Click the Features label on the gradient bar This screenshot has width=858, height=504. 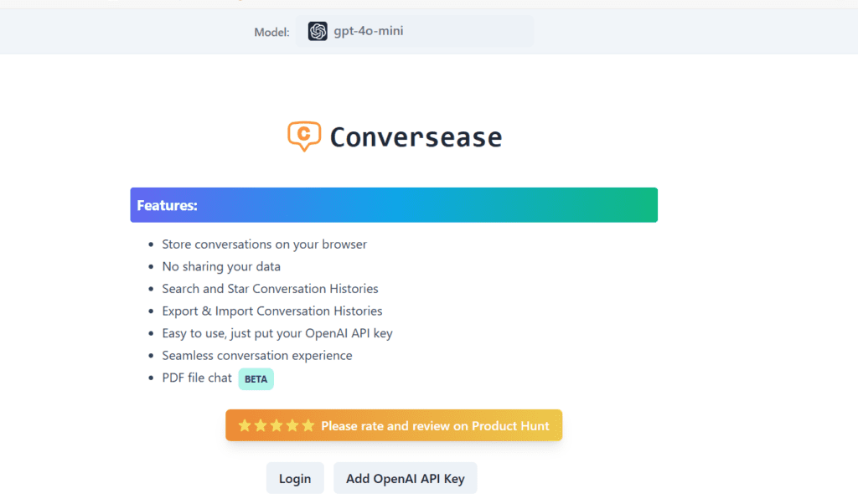click(x=167, y=204)
